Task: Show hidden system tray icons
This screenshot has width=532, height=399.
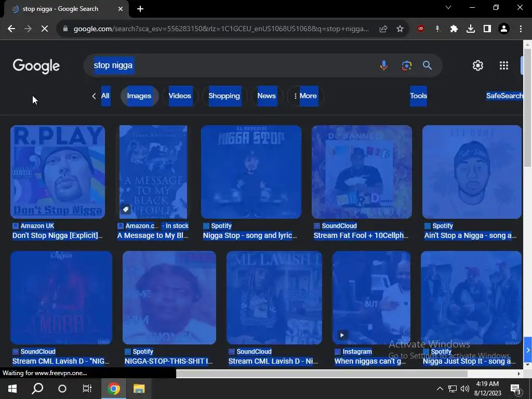Action: point(440,389)
